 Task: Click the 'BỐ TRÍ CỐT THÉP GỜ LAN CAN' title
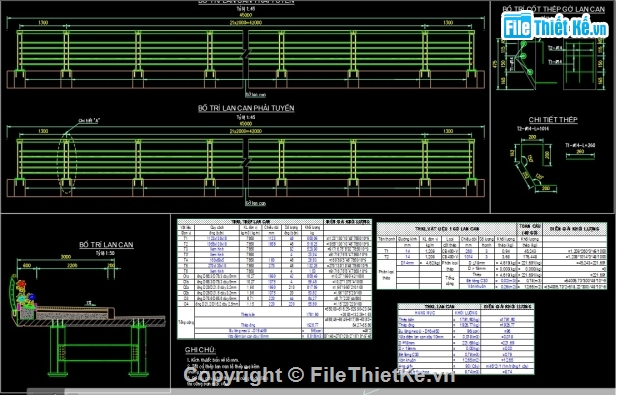coord(553,9)
